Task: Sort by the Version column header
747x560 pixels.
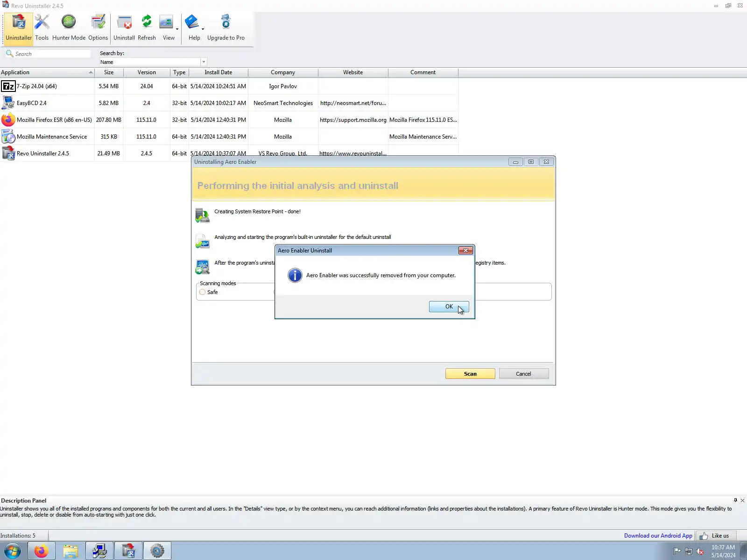Action: tap(147, 72)
